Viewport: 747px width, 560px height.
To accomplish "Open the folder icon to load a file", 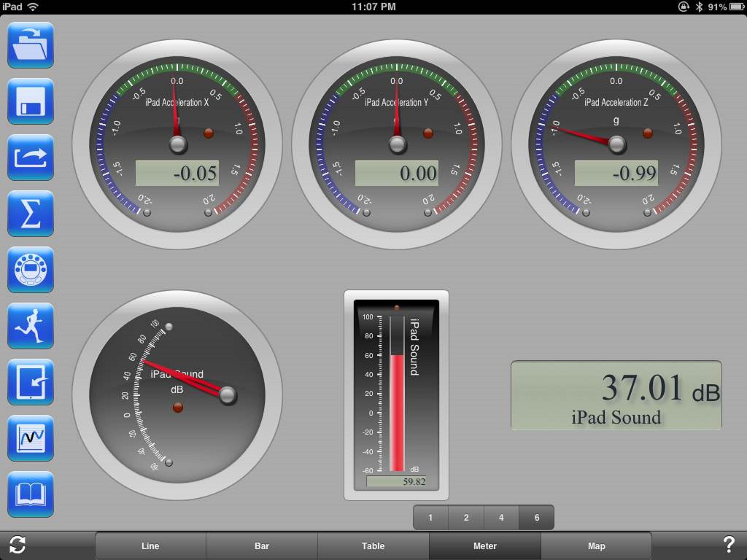I will coord(30,45).
